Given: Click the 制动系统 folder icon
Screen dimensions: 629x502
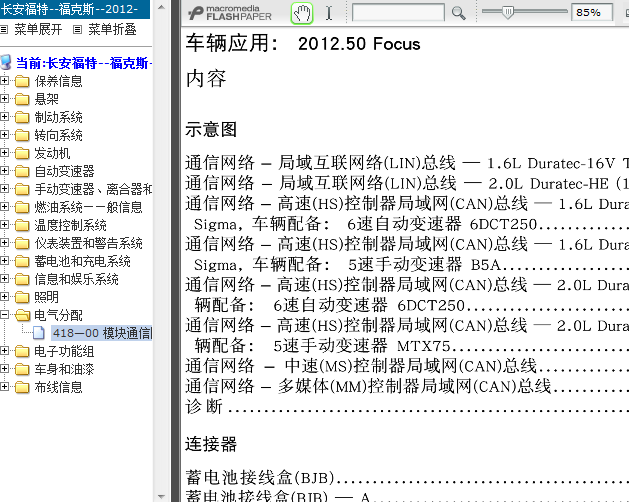Looking at the screenshot, I should click(x=22, y=117).
